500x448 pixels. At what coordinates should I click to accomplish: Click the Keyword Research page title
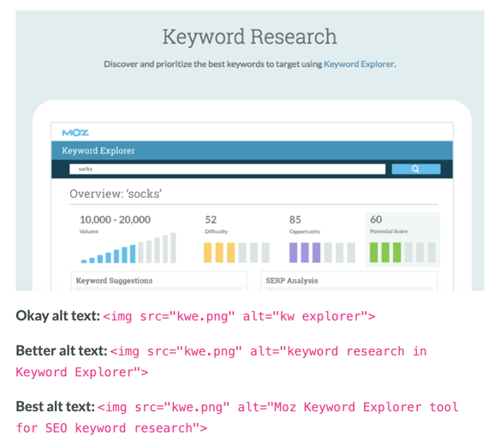point(250,37)
